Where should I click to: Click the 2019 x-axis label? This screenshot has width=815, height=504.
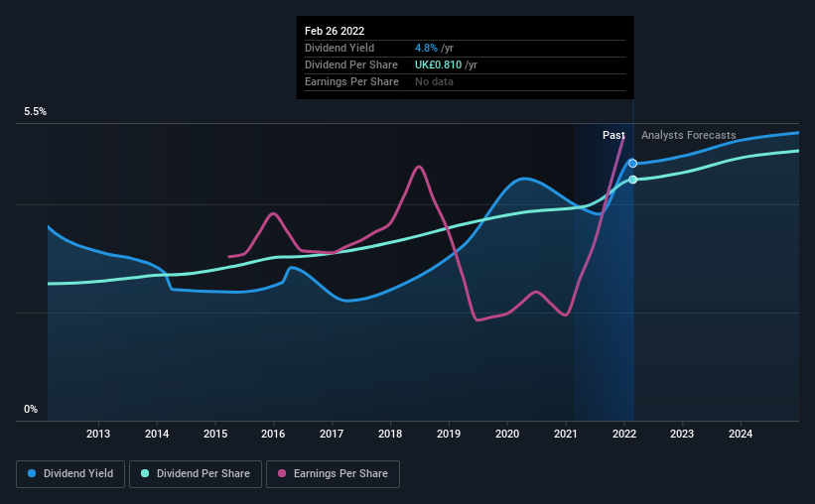pyautogui.click(x=449, y=434)
